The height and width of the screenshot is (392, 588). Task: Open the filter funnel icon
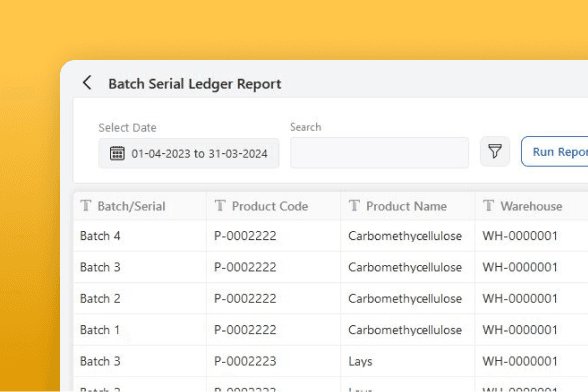point(495,152)
